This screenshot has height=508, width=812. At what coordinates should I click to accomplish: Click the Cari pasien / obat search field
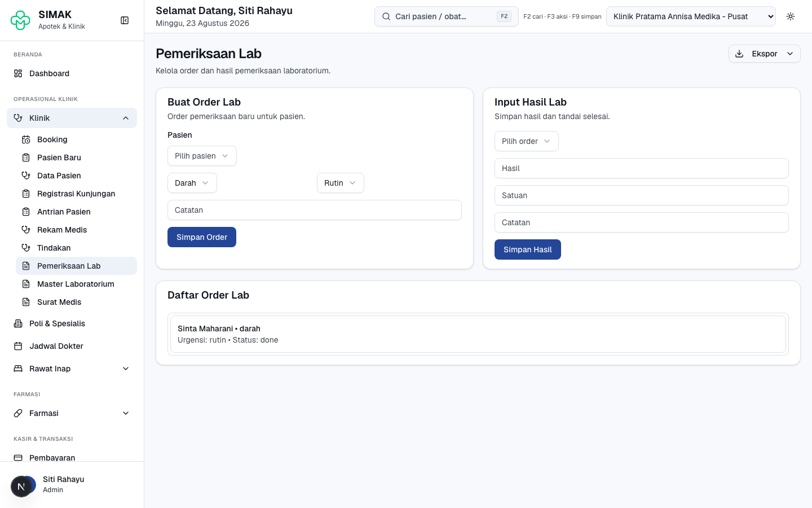pyautogui.click(x=447, y=16)
